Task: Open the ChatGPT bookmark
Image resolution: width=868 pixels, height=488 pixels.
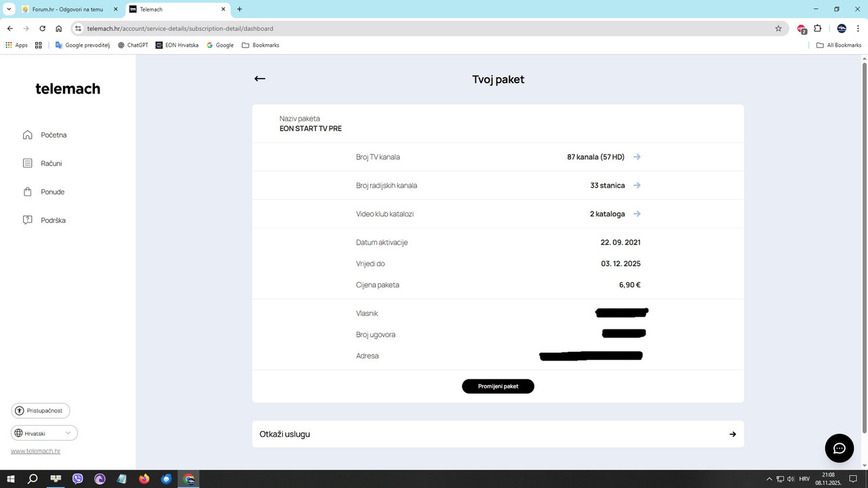Action: 132,45
